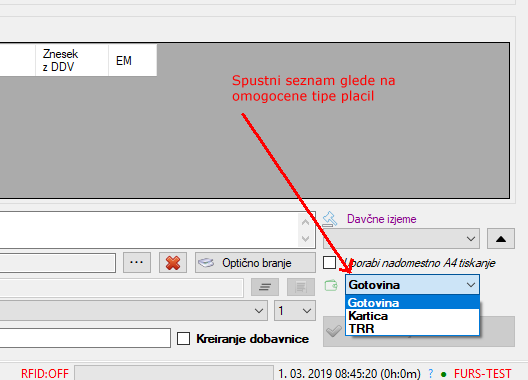The image size is (528, 380).
Task: Click the greyed document icon button
Action: coord(301,287)
